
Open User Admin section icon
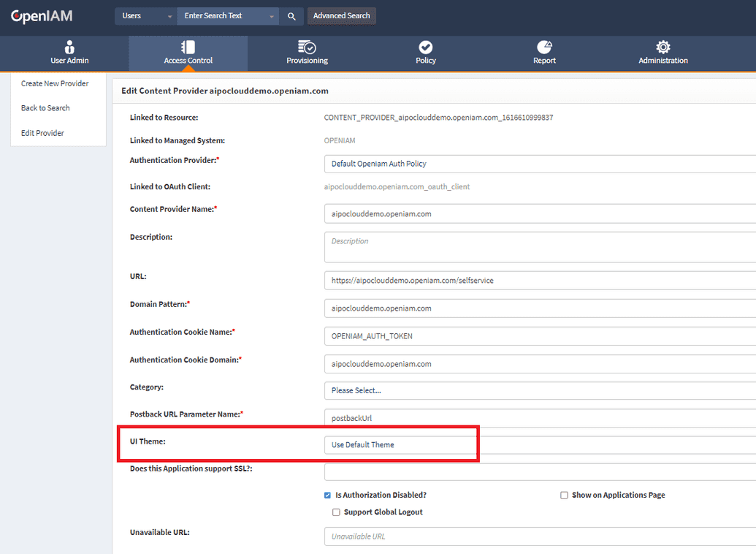click(x=69, y=47)
